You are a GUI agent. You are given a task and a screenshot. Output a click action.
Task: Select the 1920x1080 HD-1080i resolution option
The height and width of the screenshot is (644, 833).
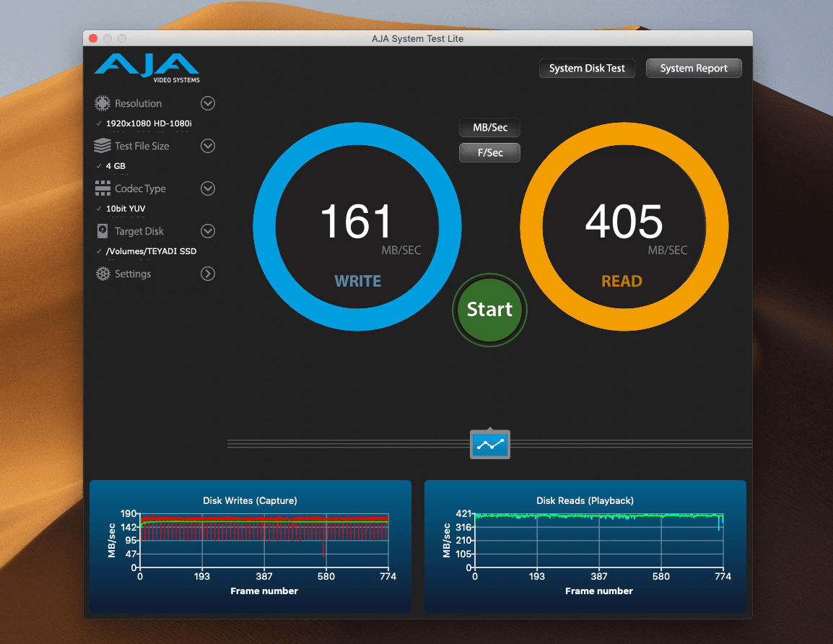[149, 123]
